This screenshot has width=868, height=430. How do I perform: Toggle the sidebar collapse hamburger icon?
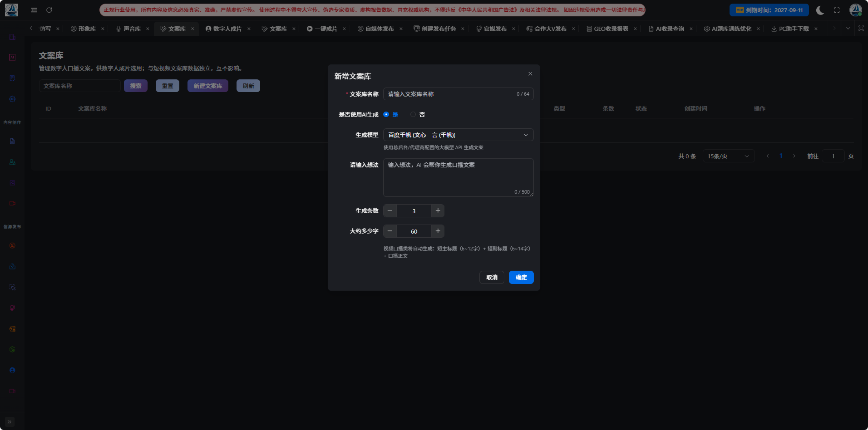tap(34, 10)
